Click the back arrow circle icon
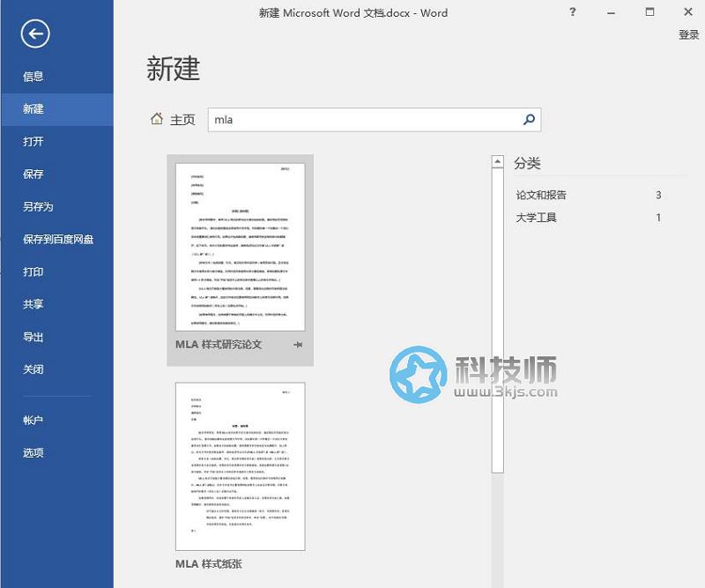705x588 pixels. tap(35, 33)
